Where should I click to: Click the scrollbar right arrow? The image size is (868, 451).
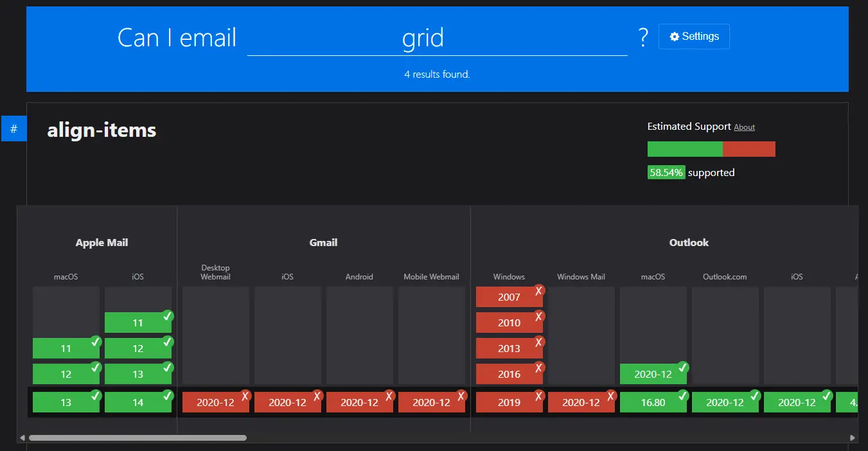pyautogui.click(x=853, y=438)
